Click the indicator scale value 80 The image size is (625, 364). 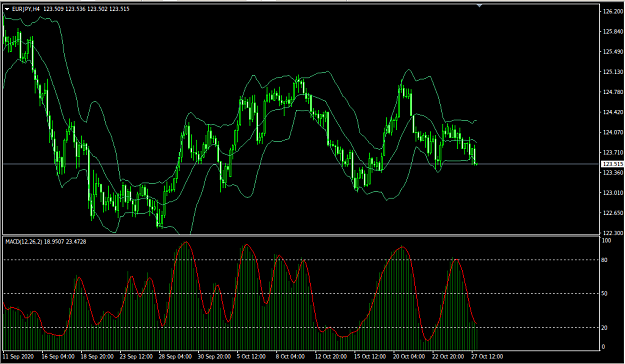tap(605, 260)
